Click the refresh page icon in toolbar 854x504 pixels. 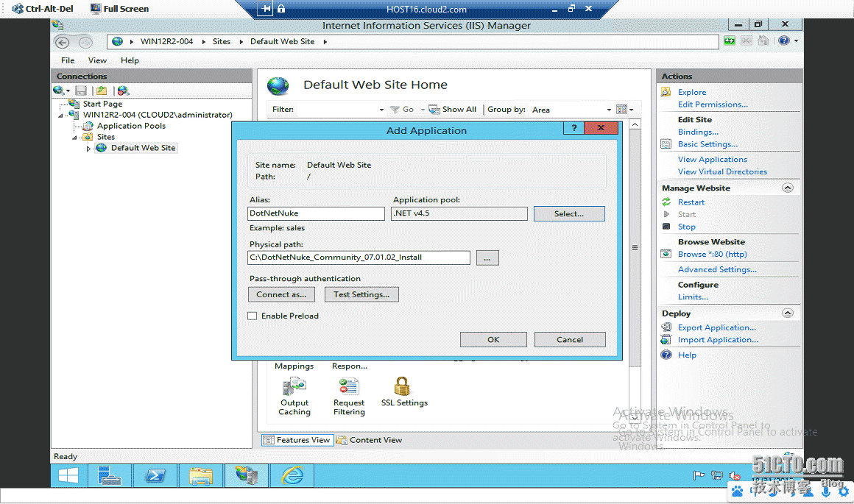click(730, 40)
